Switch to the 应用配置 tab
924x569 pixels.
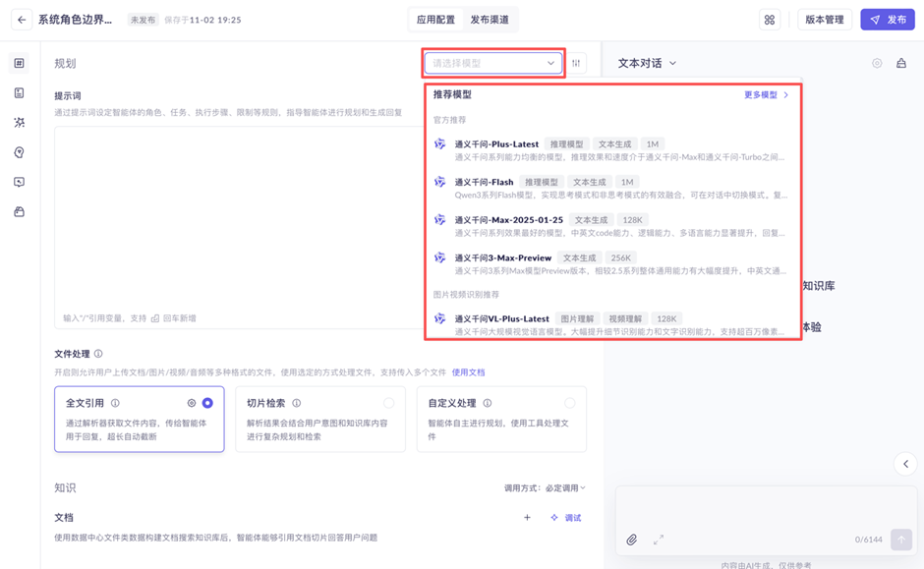tap(435, 20)
